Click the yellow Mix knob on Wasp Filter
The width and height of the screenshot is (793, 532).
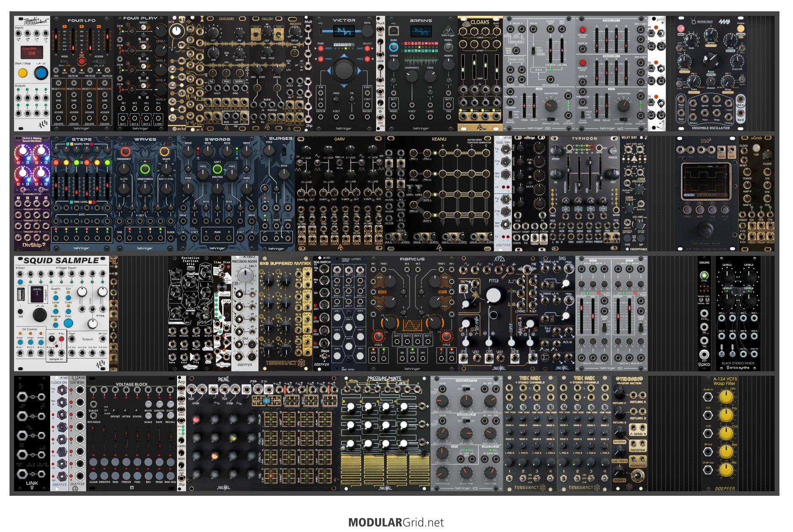click(726, 470)
